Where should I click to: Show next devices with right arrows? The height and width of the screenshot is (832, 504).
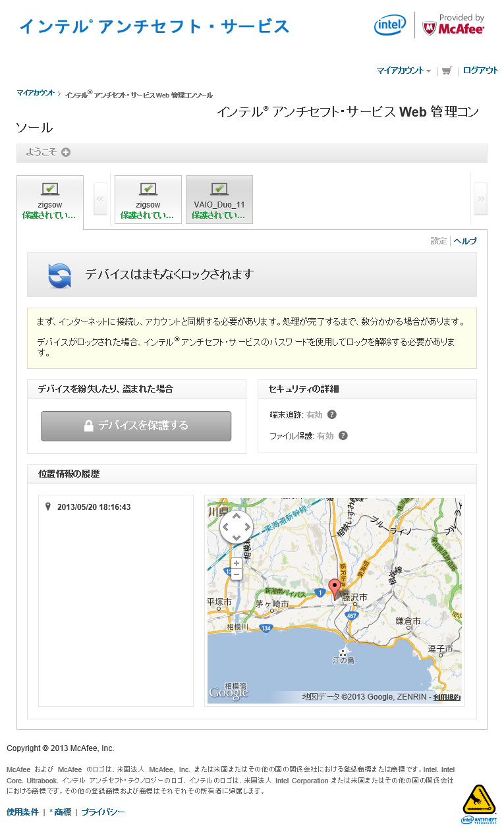[x=480, y=199]
